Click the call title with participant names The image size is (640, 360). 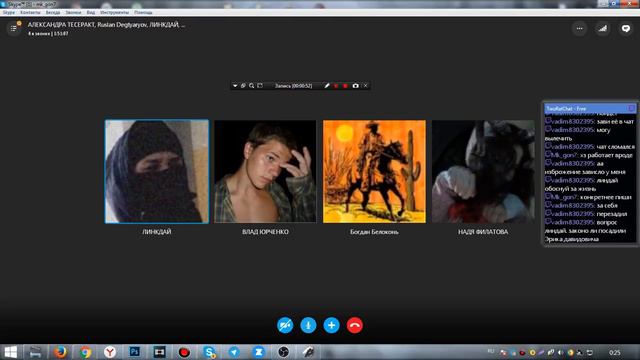[106, 25]
